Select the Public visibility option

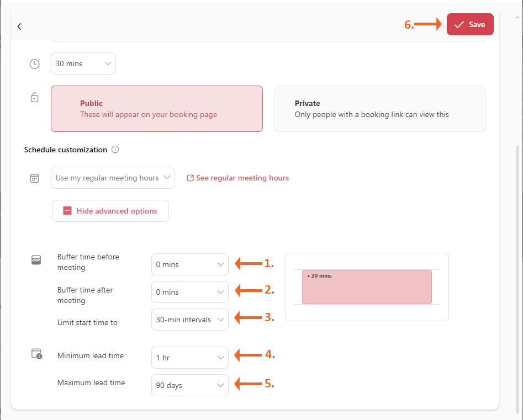coord(156,109)
